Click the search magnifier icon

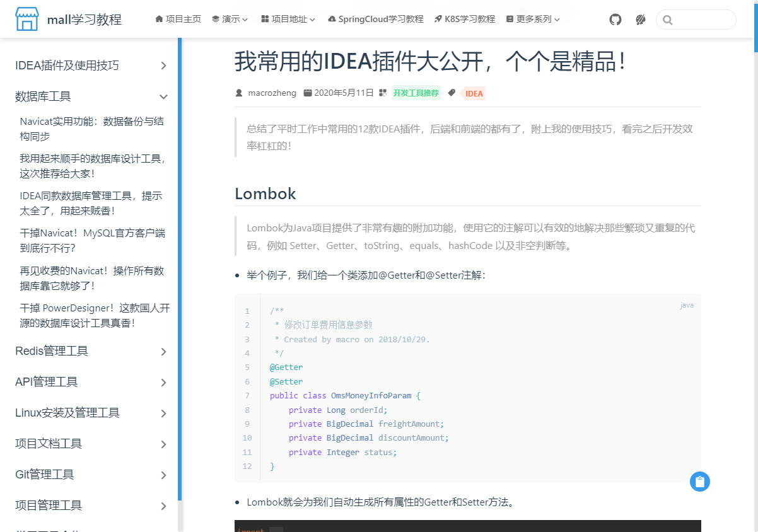click(668, 20)
